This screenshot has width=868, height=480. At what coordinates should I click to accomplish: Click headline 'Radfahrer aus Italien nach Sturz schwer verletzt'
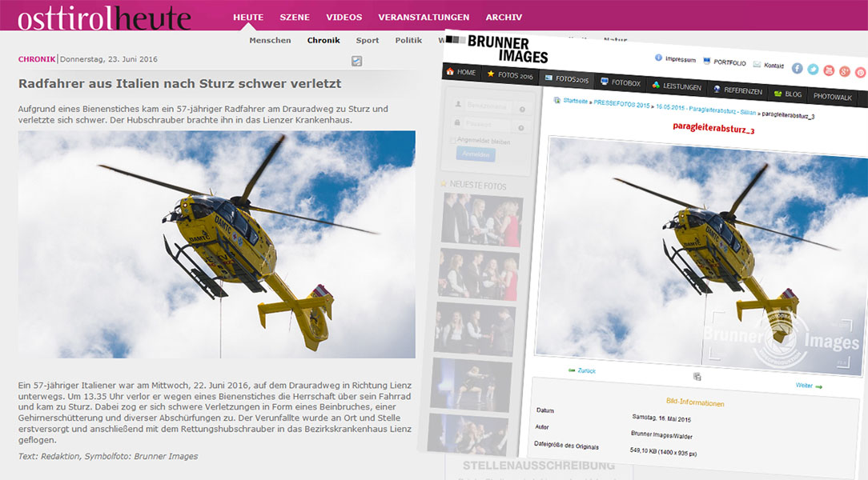[x=180, y=83]
